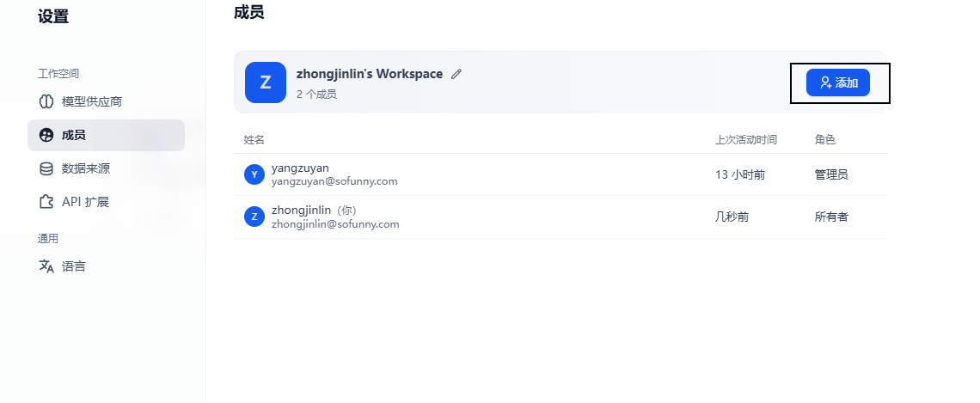
Task: Click the brain icon beside 模型供应商
Action: (x=46, y=101)
